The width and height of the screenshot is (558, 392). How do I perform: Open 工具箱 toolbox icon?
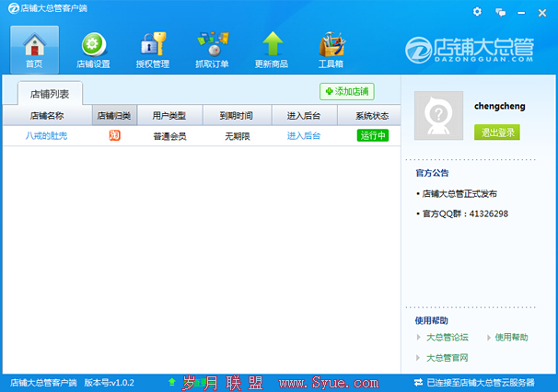coord(331,50)
